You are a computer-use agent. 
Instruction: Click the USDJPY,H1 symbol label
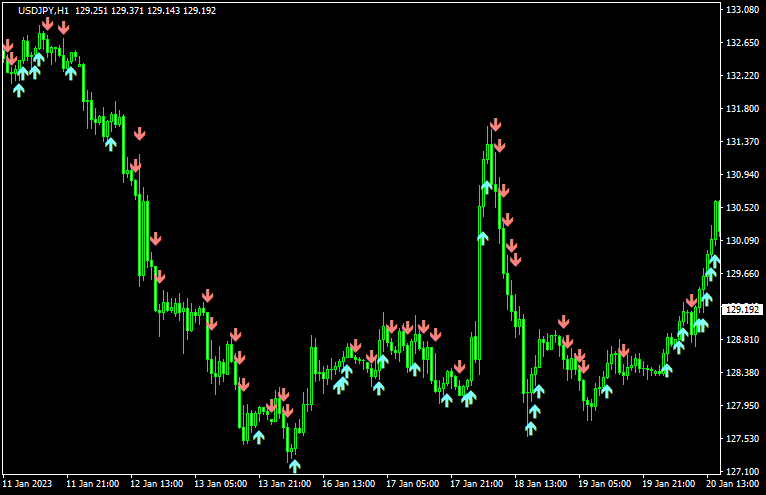pyautogui.click(x=44, y=10)
